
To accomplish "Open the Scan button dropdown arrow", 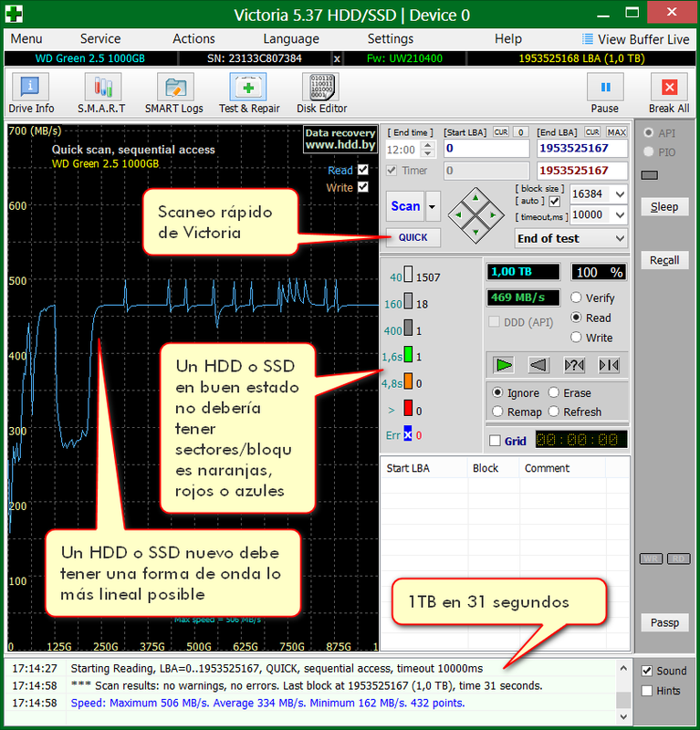I will coord(433,206).
